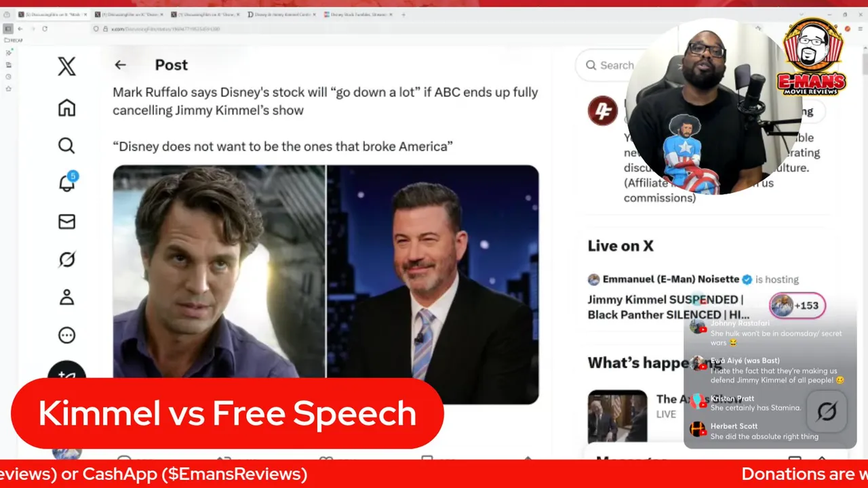
Task: Open a new browser tab with plus
Action: (403, 14)
